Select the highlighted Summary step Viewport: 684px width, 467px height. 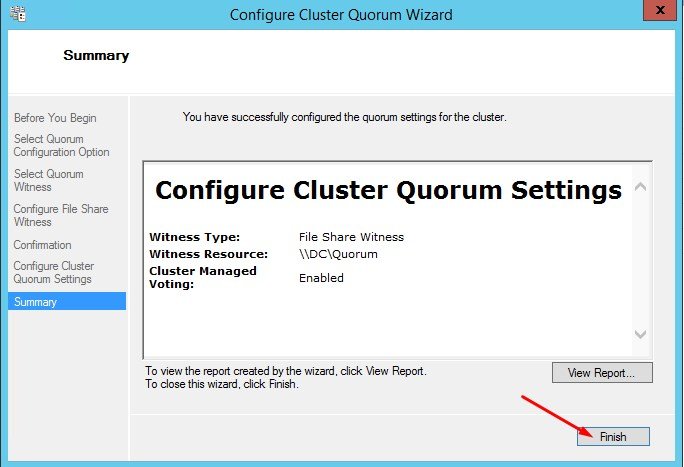click(x=67, y=302)
